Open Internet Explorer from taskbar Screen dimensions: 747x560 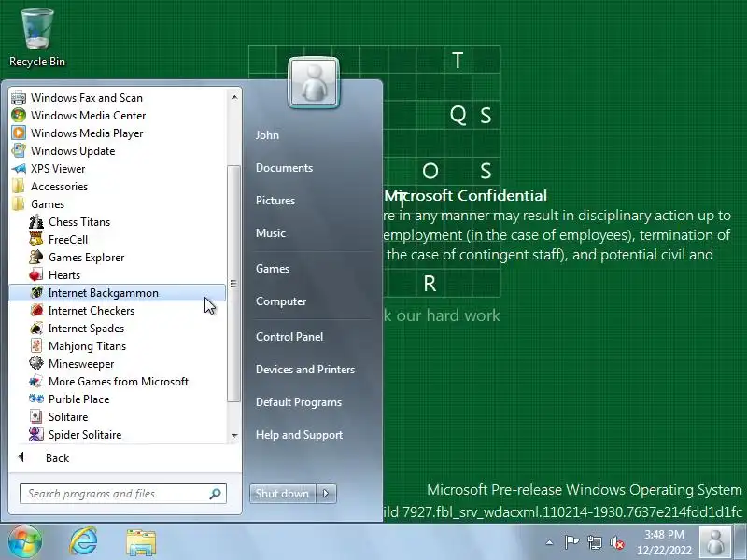pyautogui.click(x=84, y=542)
